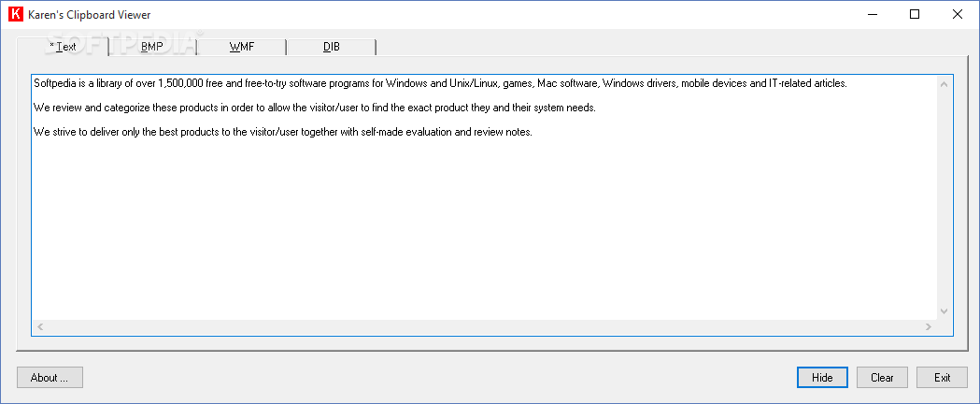Open the BMP tab

[x=152, y=47]
